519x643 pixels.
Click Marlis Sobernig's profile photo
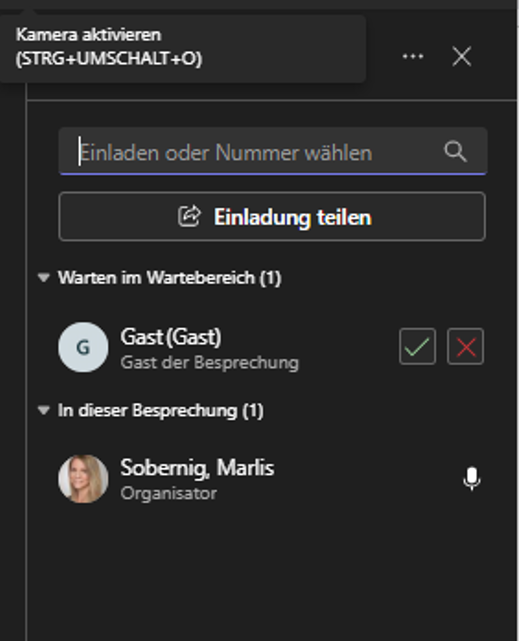(x=83, y=479)
